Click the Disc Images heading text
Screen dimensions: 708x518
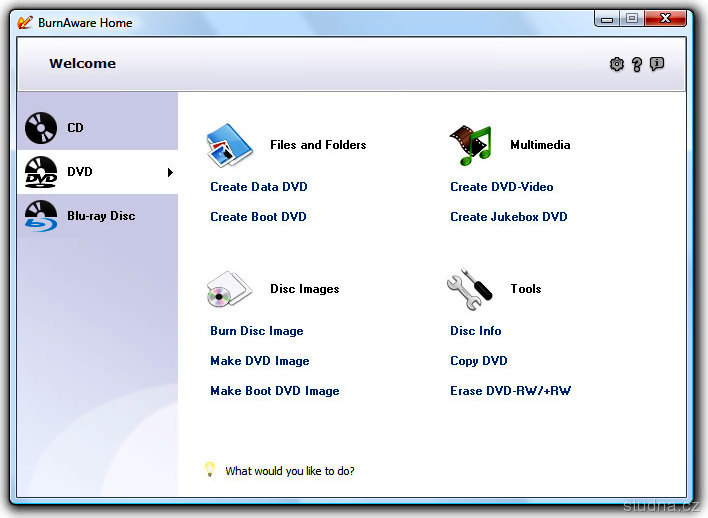click(x=304, y=289)
